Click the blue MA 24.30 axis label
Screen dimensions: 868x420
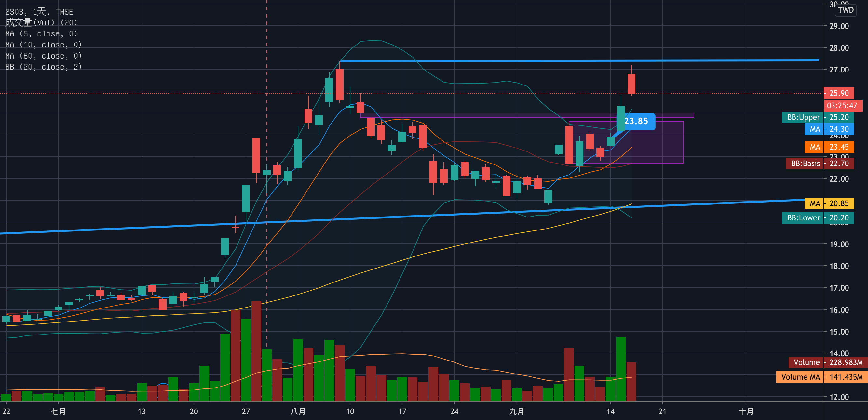pyautogui.click(x=829, y=129)
